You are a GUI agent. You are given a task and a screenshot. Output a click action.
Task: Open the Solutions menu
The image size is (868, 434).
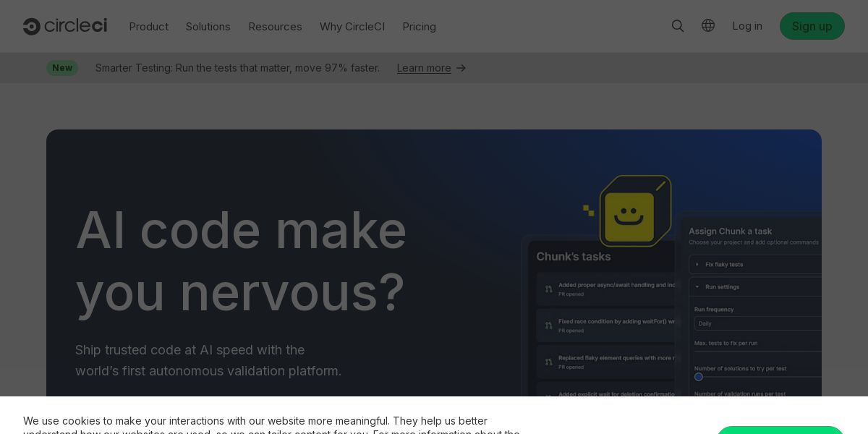(x=208, y=26)
